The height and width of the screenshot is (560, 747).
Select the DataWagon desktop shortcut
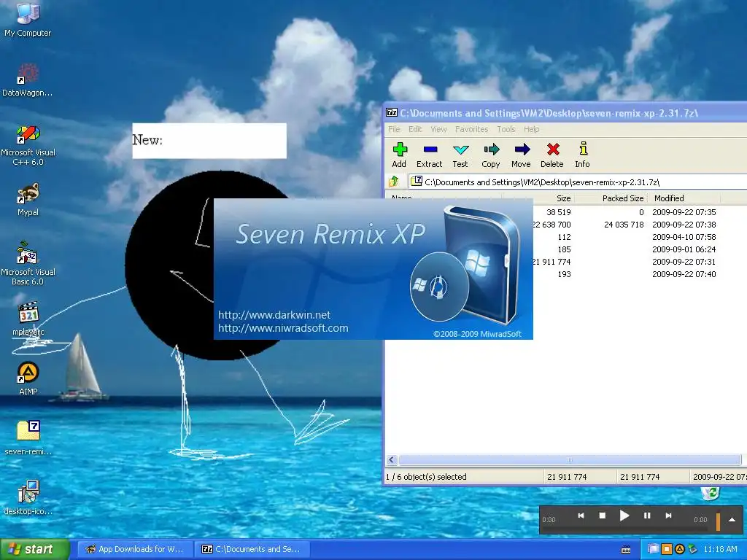pos(28,80)
